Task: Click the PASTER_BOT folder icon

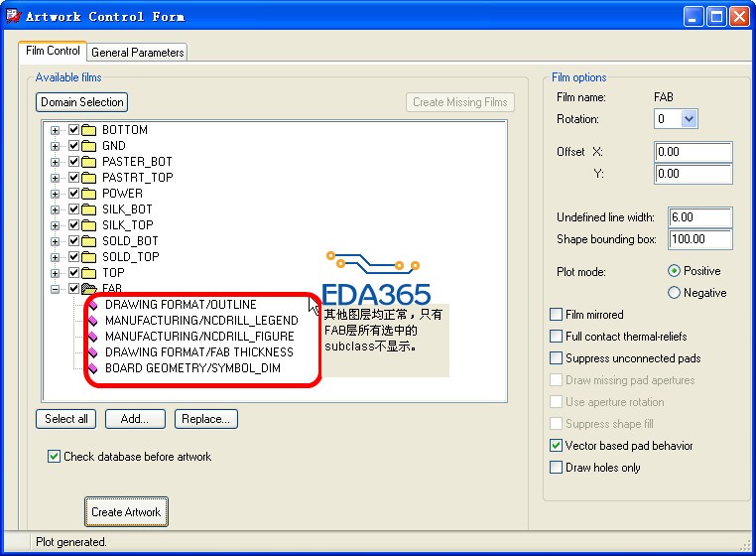Action: coord(88,162)
